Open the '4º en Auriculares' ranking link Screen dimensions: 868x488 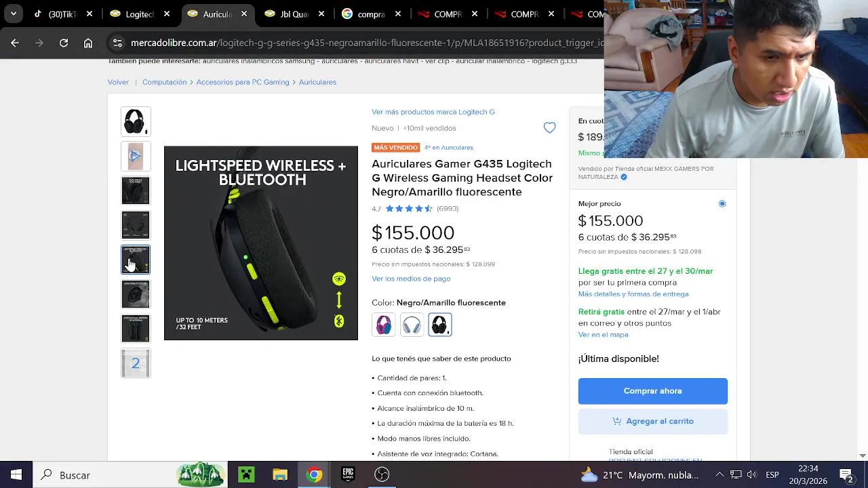[448, 147]
